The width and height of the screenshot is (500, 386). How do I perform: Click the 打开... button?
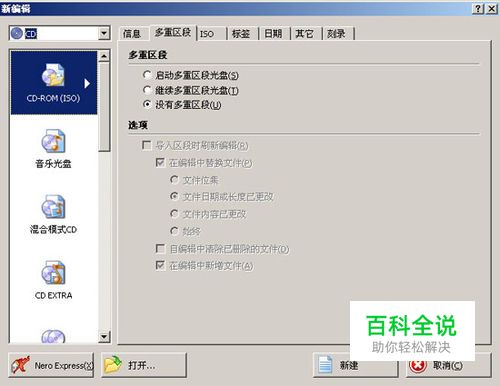[144, 365]
